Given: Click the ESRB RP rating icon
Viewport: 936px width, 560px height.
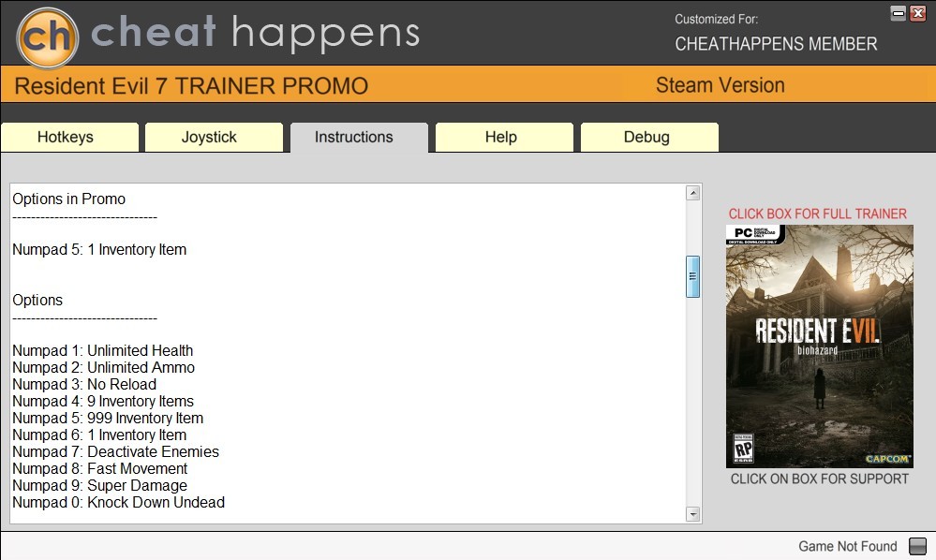Looking at the screenshot, I should point(742,448).
